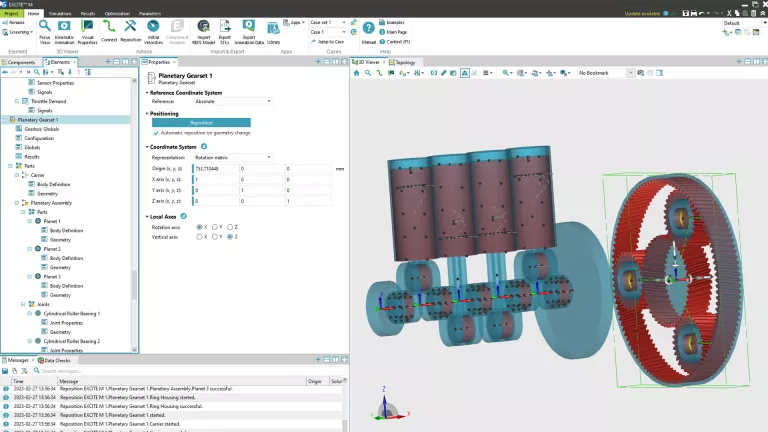Screen dimensions: 768x432
Task: Toggle Automatic reposition on geometry change checkbox
Action: pyautogui.click(x=156, y=133)
